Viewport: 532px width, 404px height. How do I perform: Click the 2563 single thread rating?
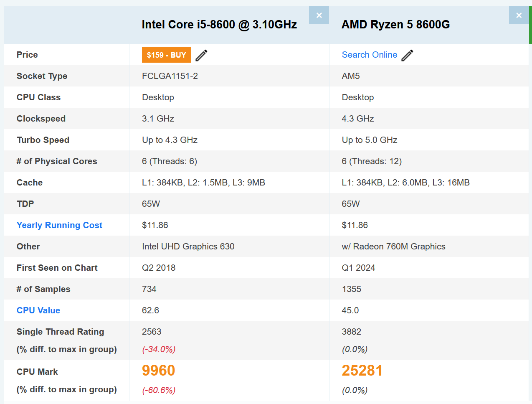coord(151,332)
